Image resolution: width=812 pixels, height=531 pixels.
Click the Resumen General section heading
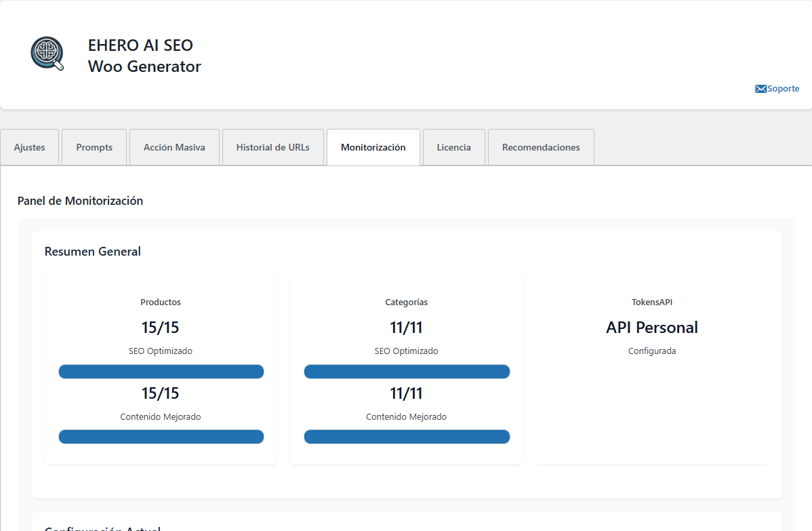tap(92, 251)
